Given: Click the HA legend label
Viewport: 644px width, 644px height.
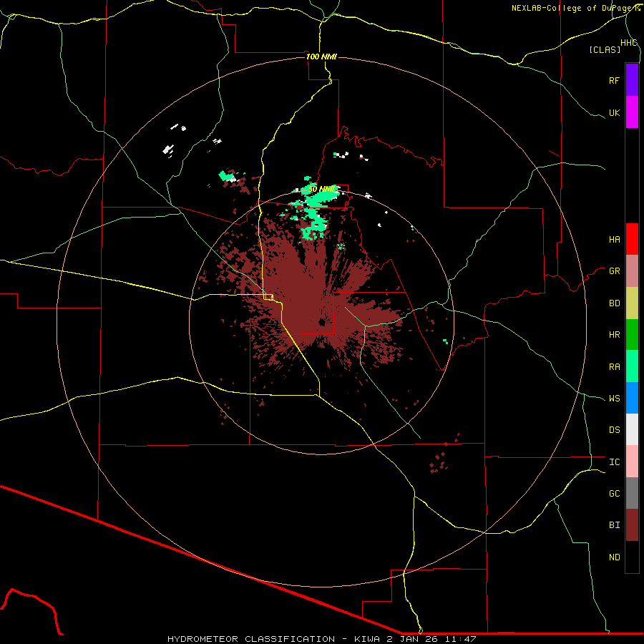Looking at the screenshot, I should click(614, 239).
